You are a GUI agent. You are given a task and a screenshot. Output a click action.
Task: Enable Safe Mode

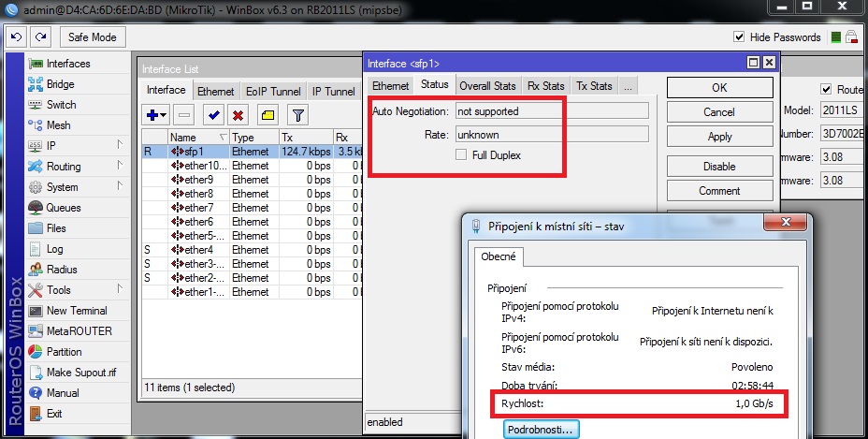pos(93,37)
